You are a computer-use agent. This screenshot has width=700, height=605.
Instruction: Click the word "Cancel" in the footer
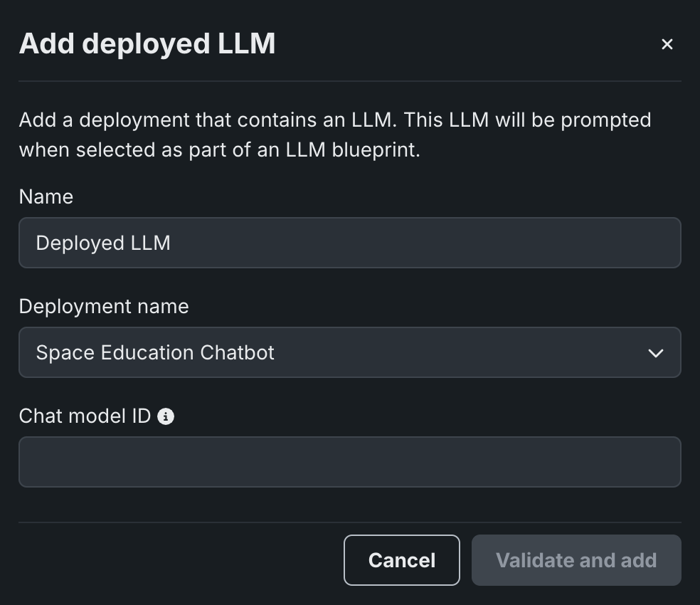click(401, 560)
